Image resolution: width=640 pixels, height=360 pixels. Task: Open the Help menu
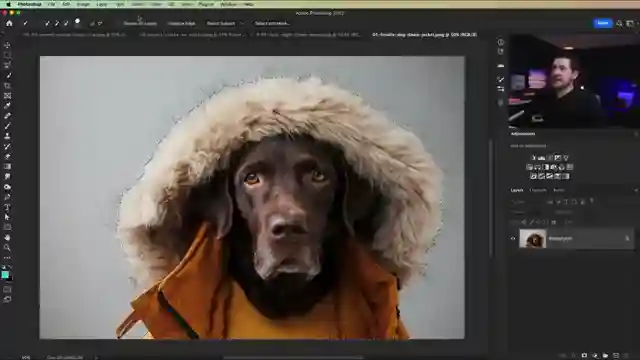tap(248, 4)
